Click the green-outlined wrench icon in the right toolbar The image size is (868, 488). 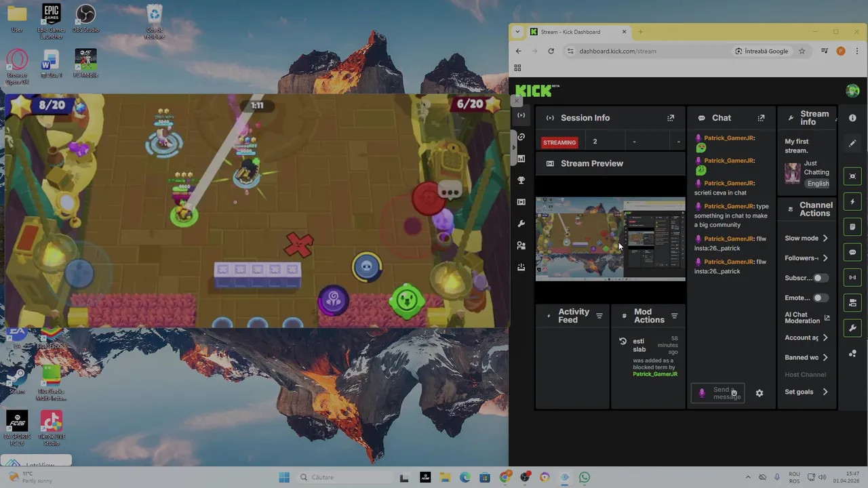(x=852, y=328)
